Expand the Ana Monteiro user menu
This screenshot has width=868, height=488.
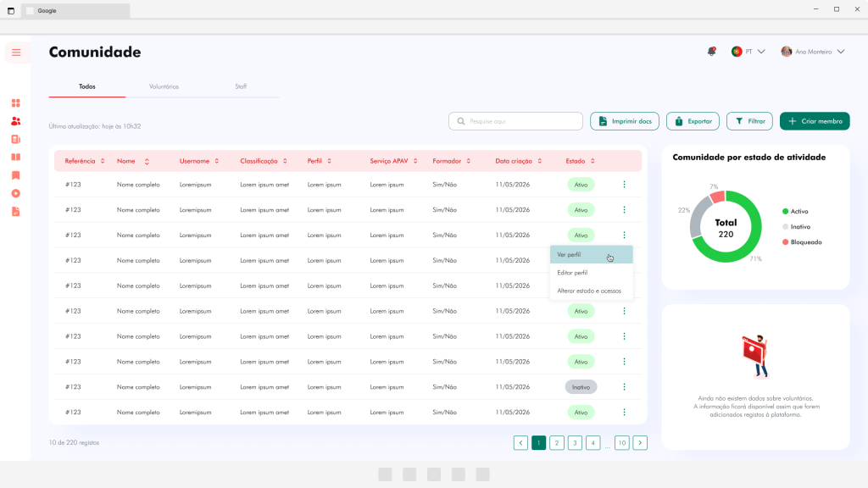(813, 52)
